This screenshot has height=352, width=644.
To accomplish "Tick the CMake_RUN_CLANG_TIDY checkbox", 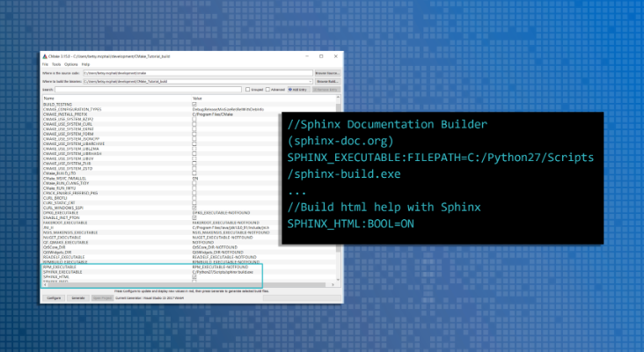I will 194,183.
